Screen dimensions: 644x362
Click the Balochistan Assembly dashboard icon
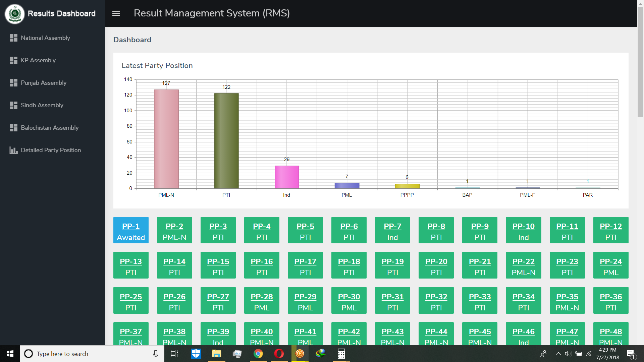click(13, 128)
